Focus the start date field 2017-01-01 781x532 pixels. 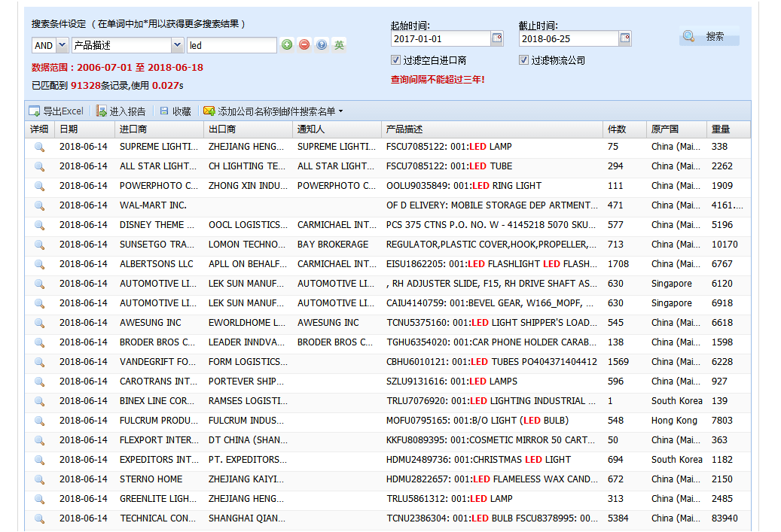pos(441,39)
